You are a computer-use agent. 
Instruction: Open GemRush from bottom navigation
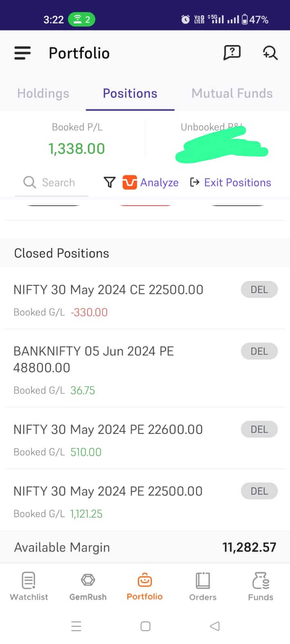88,586
